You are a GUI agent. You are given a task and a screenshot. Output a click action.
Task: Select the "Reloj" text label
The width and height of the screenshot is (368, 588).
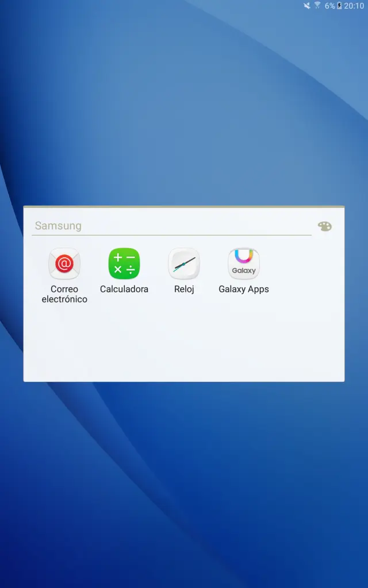[184, 289]
